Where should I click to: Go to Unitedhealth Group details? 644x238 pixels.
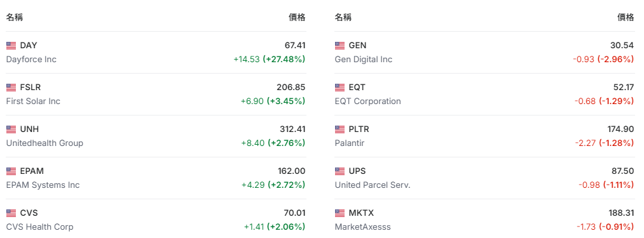coord(45,143)
